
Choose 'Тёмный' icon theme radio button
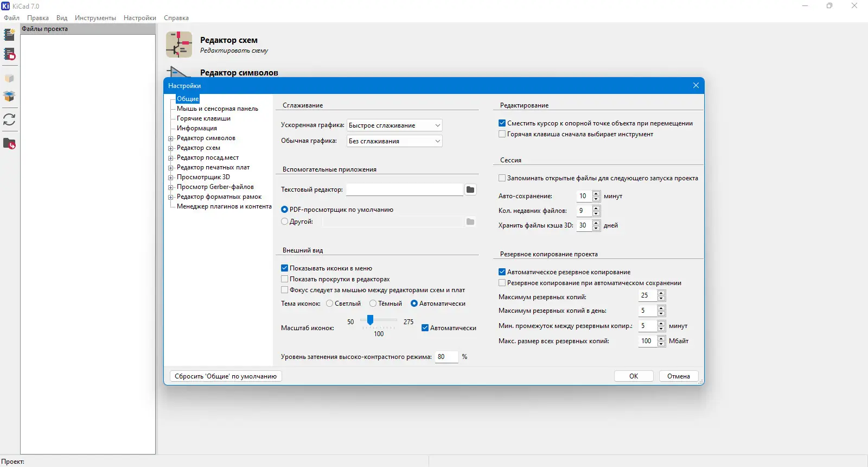pos(373,304)
